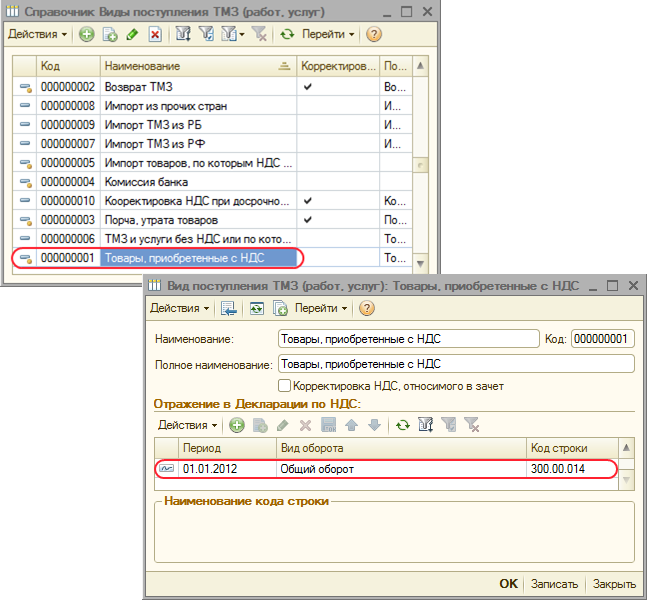This screenshot has width=647, height=600.
Task: Open the 'Перейти' menu in the catalog toolbar
Action: coord(330,34)
